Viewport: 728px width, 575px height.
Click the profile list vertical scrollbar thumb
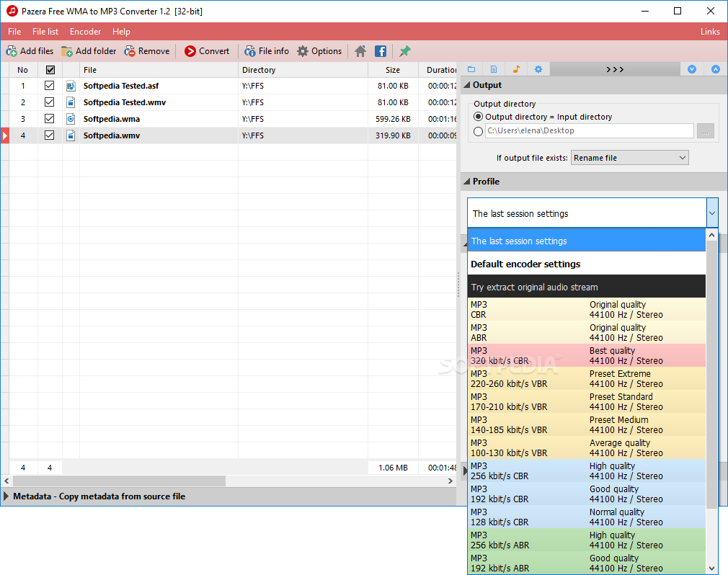click(711, 374)
